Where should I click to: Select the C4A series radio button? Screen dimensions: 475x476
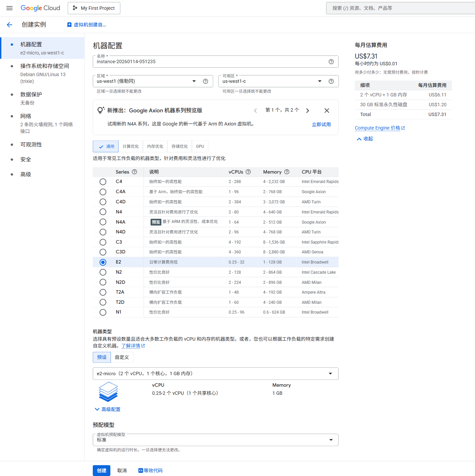pos(103,192)
